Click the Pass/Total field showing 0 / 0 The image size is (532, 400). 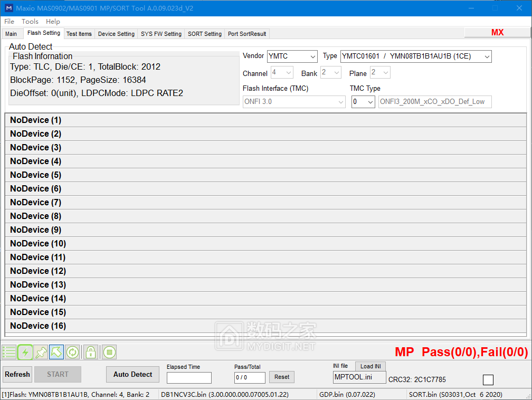[x=250, y=378]
